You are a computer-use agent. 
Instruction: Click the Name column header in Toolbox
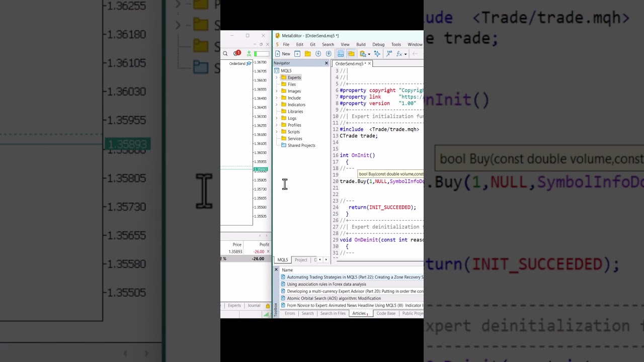(287, 270)
